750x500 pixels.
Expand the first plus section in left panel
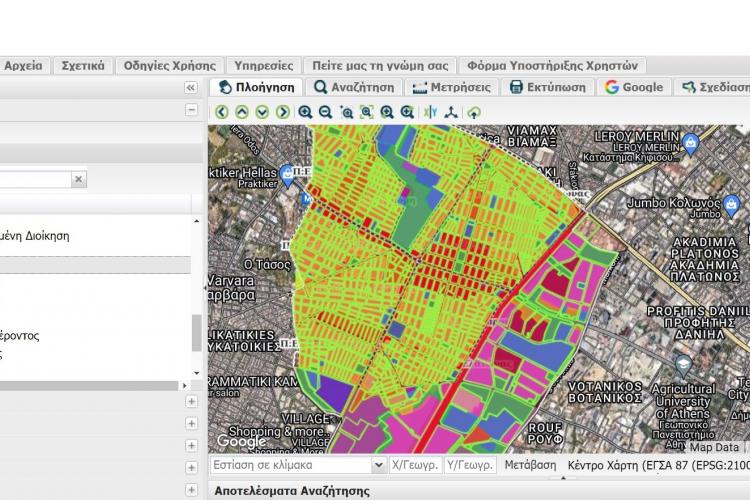point(191,401)
